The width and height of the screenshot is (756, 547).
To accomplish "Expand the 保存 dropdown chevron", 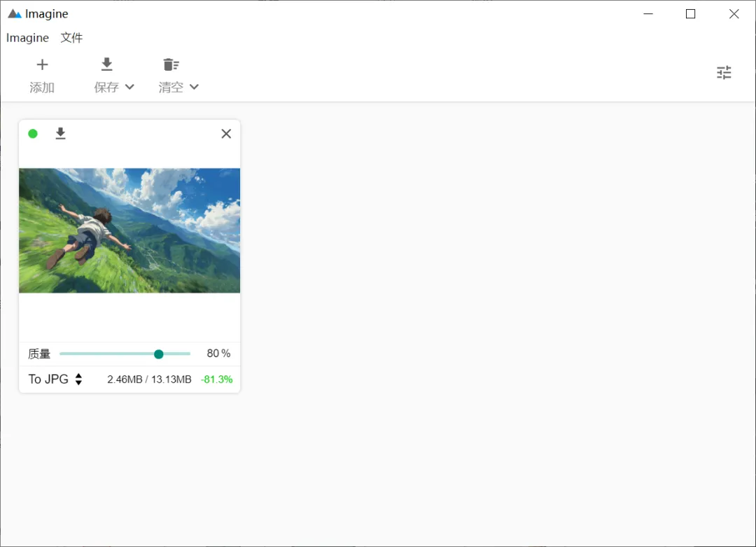I will point(129,87).
